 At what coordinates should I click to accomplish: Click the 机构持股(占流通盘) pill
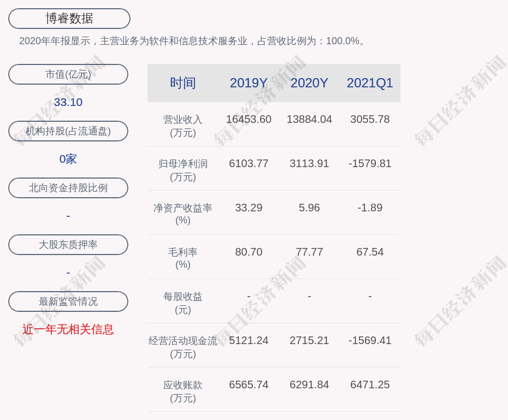(x=68, y=131)
